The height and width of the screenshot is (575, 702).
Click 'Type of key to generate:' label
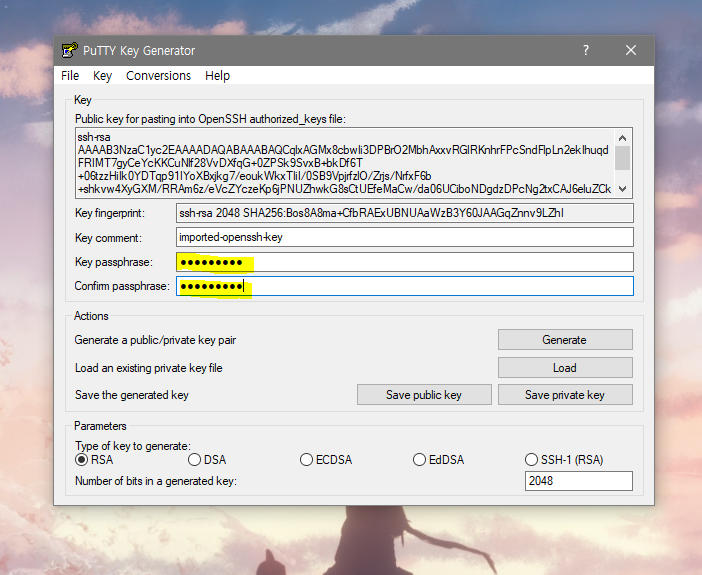point(133,446)
